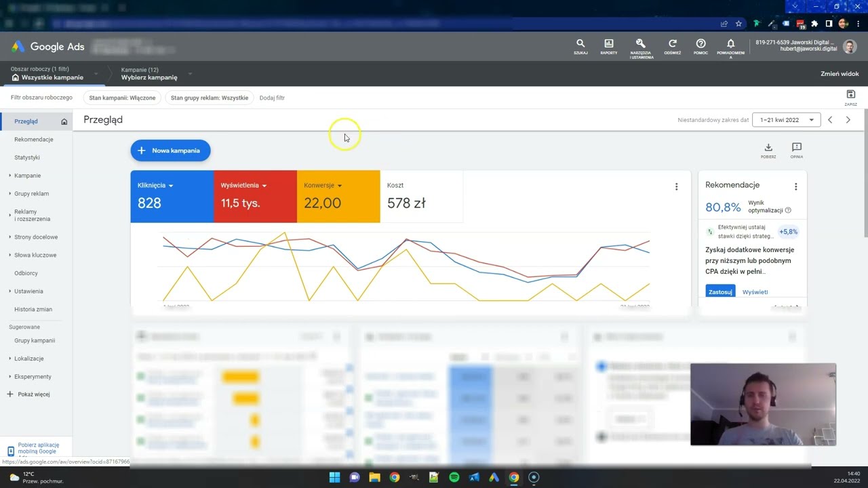Select the Koszt metric tile
The image size is (868, 488).
[x=421, y=197]
